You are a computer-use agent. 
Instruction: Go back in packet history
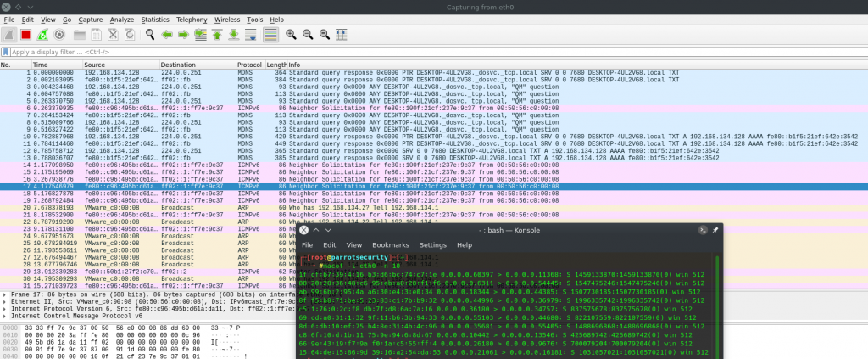tap(167, 34)
